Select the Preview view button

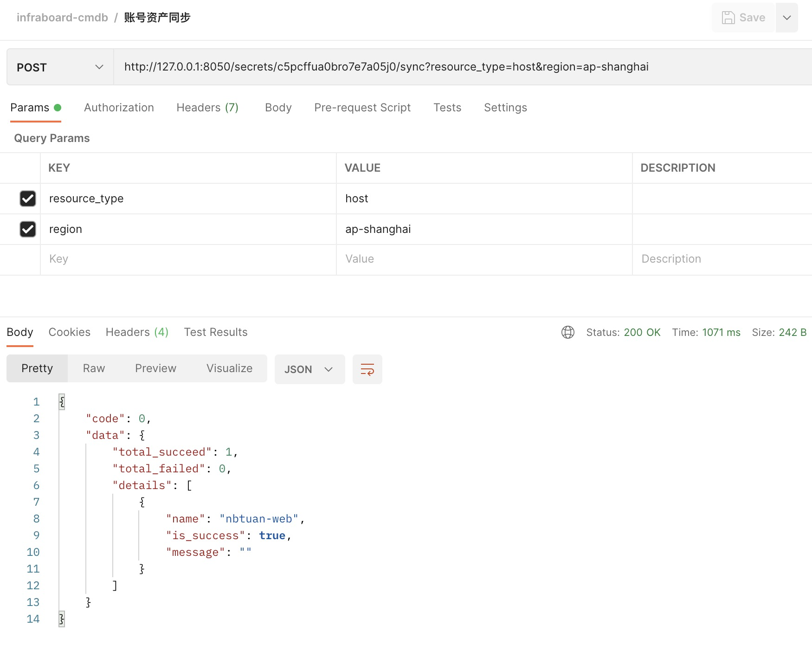[155, 368]
